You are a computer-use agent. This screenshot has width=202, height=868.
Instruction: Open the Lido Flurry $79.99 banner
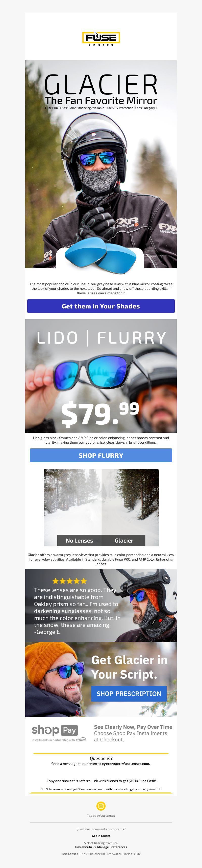[101, 376]
